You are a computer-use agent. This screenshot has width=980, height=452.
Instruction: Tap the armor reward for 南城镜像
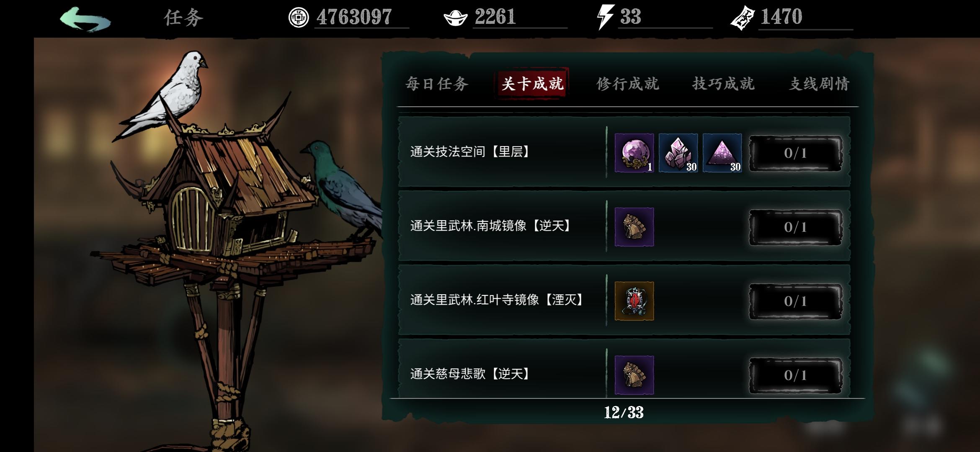click(x=634, y=227)
